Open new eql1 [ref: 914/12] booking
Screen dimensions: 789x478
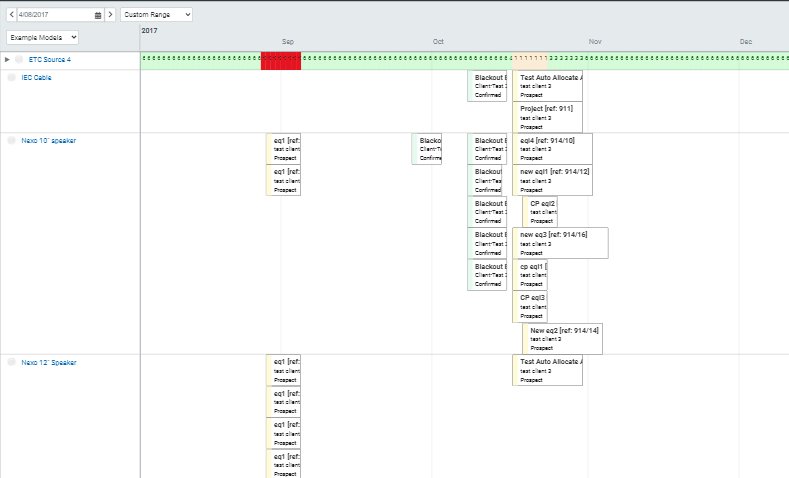click(553, 180)
